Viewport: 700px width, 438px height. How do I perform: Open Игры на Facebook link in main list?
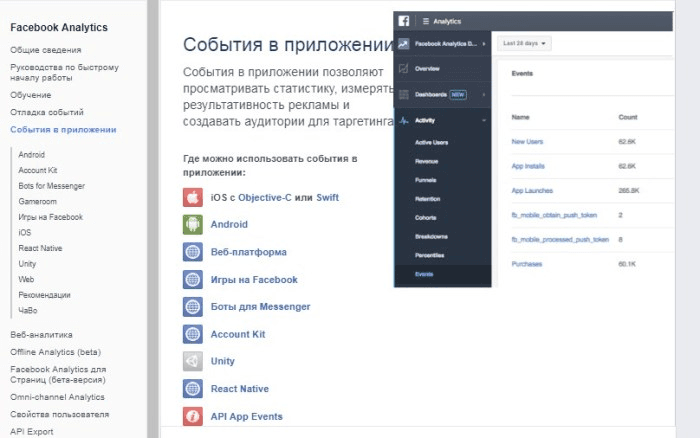254,279
